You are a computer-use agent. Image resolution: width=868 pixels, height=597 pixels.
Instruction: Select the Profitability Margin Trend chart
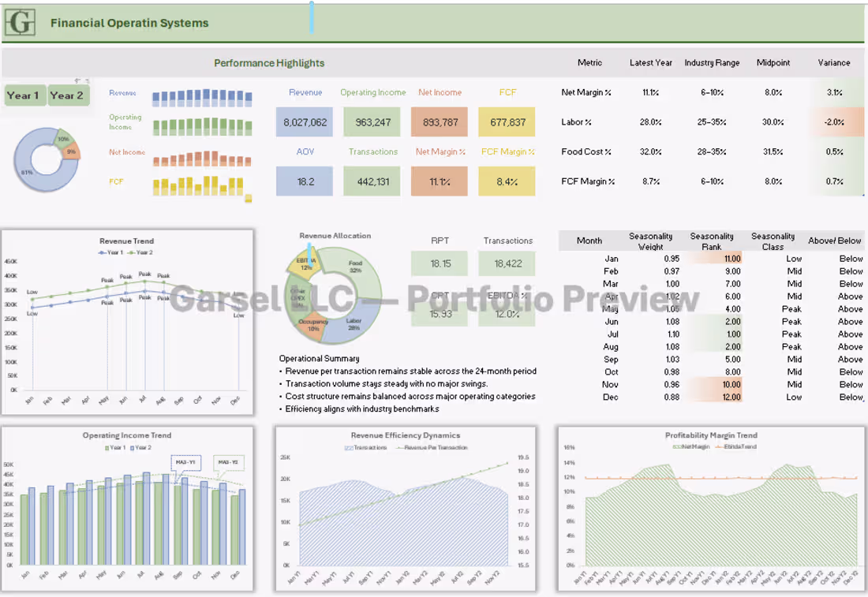pos(711,509)
